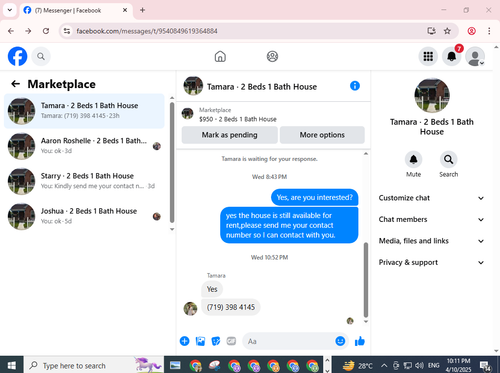Choose a sticker icon in composer
Image resolution: width=500 pixels, height=373 pixels.
(216, 341)
